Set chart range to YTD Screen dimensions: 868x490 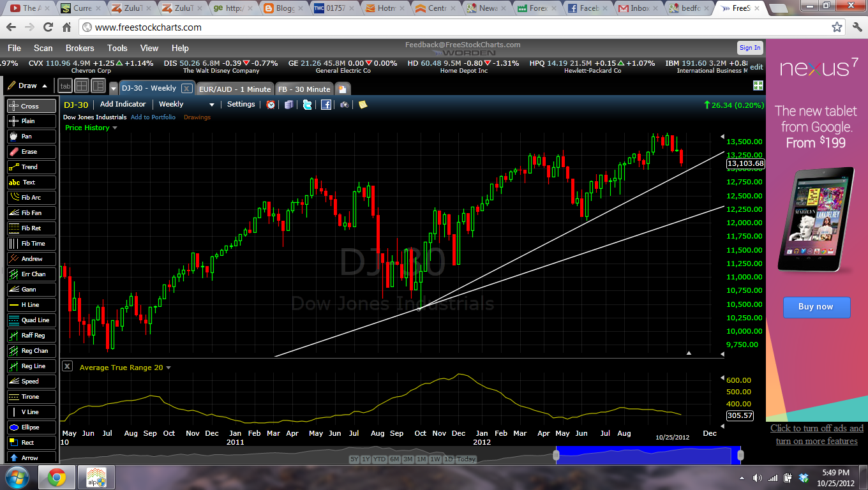pos(378,459)
